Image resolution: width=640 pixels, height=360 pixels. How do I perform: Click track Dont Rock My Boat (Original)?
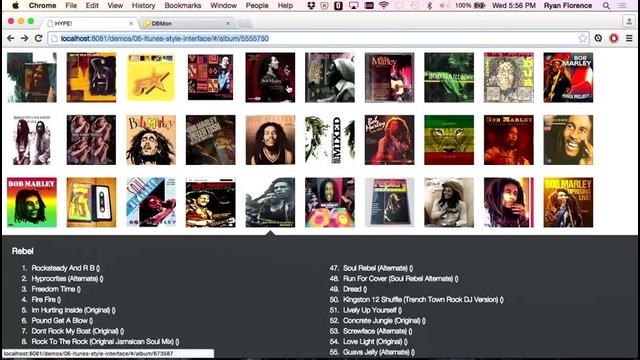point(78,331)
